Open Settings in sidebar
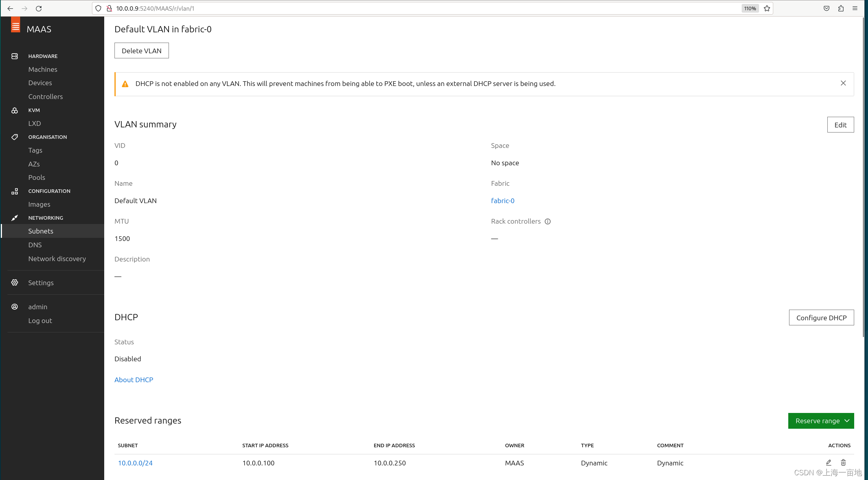This screenshot has height=480, width=868. [x=41, y=283]
